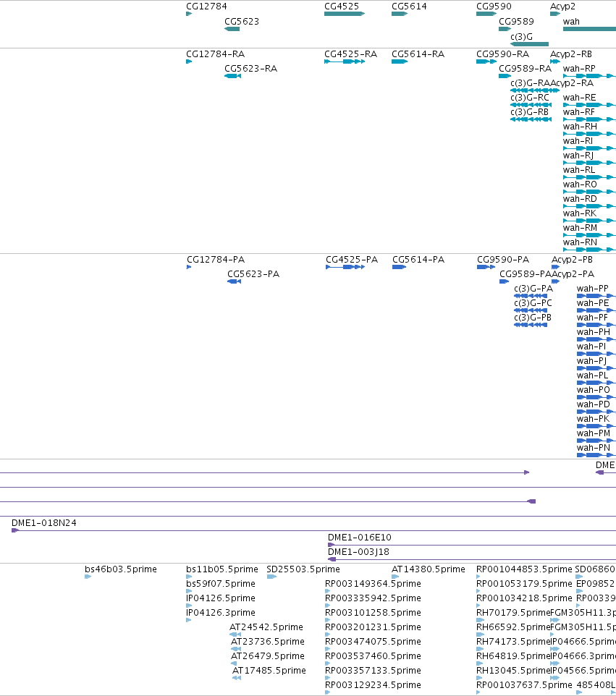Select protein wah-PP

[592, 289]
